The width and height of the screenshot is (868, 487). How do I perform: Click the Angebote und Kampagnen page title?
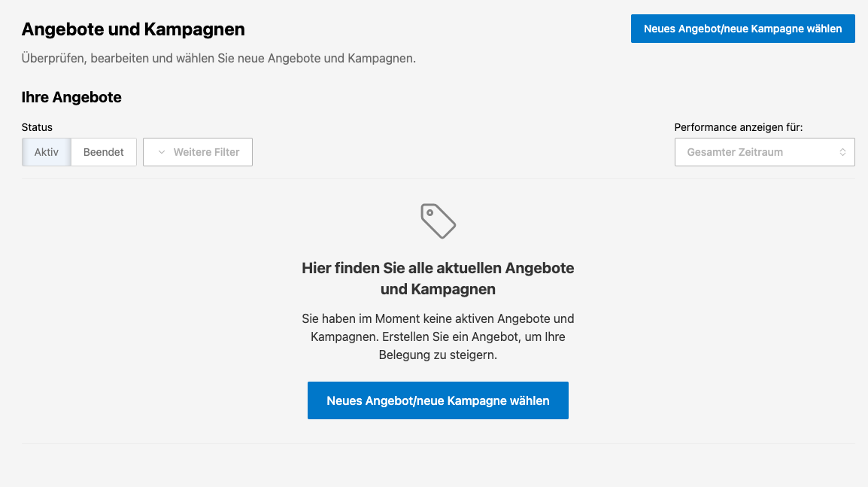pos(133,29)
